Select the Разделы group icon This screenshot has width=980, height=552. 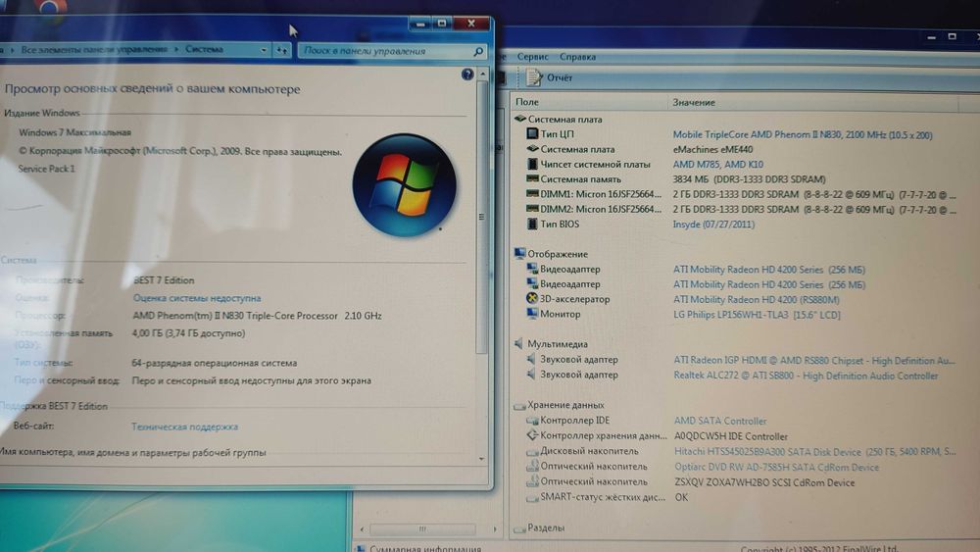click(x=519, y=528)
